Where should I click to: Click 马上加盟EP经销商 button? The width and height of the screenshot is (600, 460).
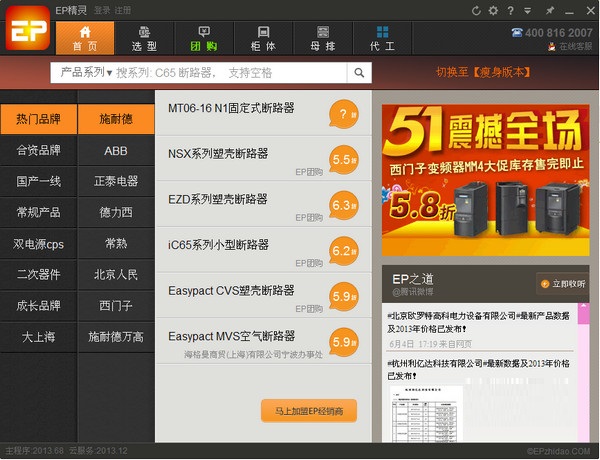click(309, 411)
